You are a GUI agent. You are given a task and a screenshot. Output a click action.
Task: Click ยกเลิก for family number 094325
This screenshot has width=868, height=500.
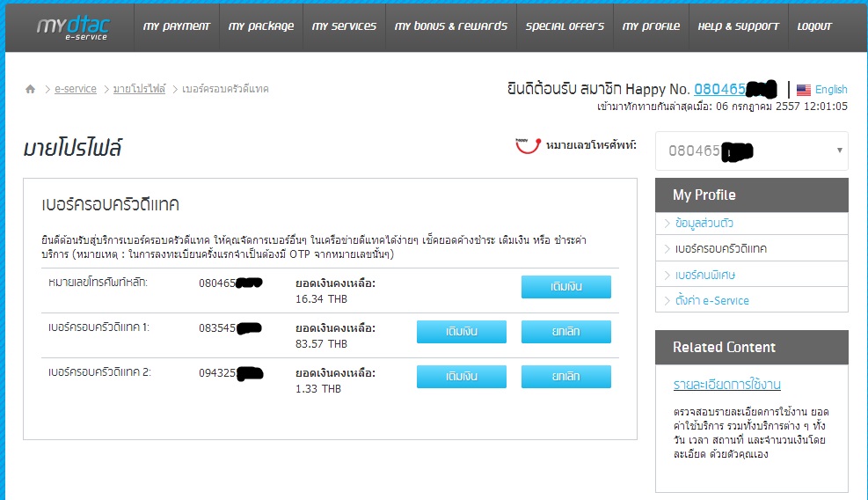[x=565, y=377]
